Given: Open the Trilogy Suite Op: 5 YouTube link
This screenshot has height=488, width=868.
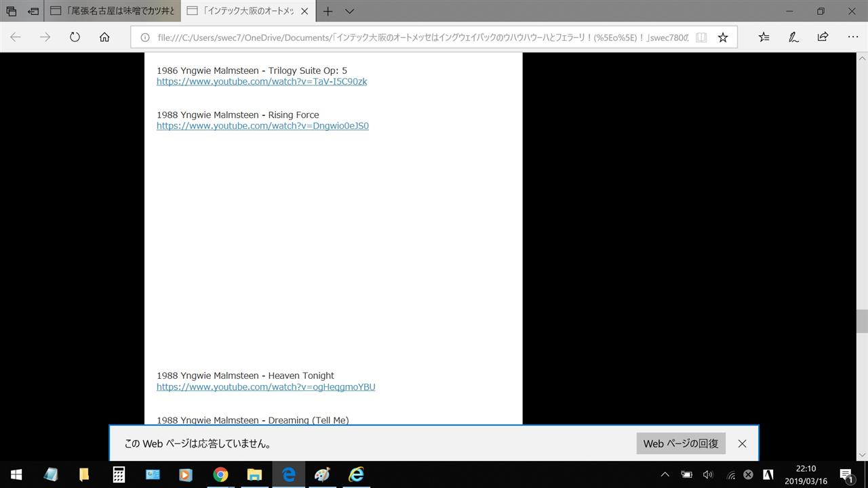Looking at the screenshot, I should [x=262, y=81].
